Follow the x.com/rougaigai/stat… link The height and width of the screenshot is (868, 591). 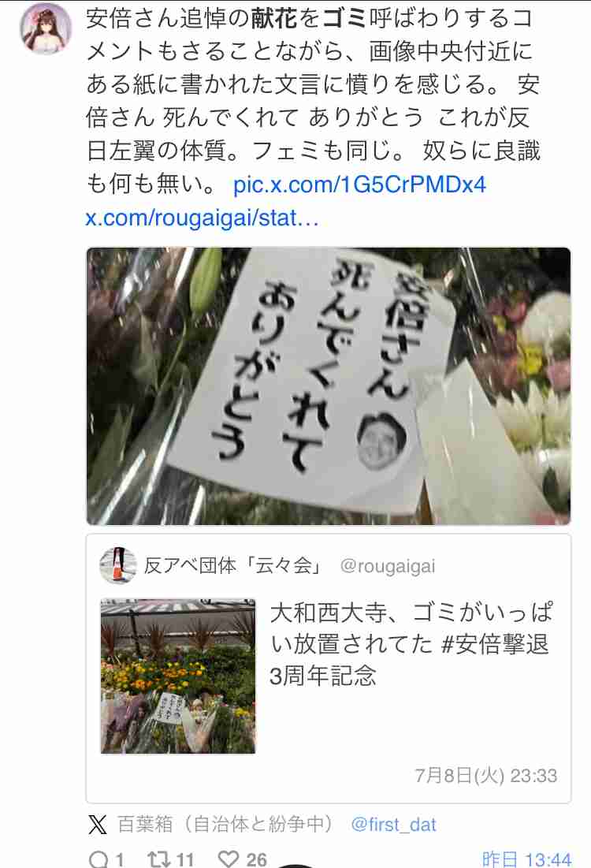202,218
